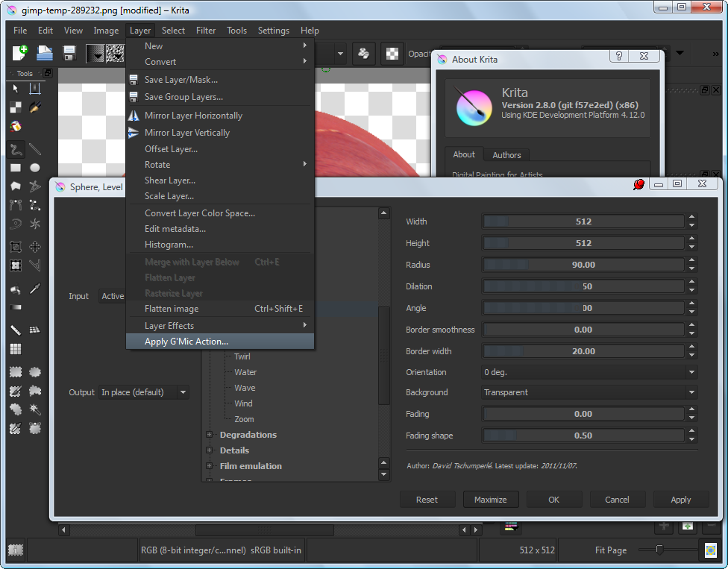The image size is (728, 569).
Task: Expand the Film emulation filter category
Action: click(209, 466)
